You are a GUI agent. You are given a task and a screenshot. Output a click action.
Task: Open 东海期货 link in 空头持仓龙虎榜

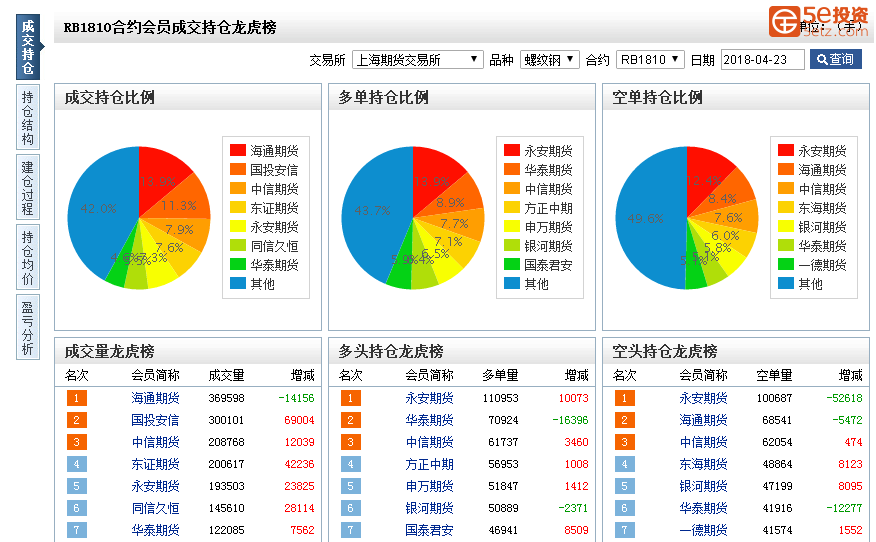click(703, 464)
